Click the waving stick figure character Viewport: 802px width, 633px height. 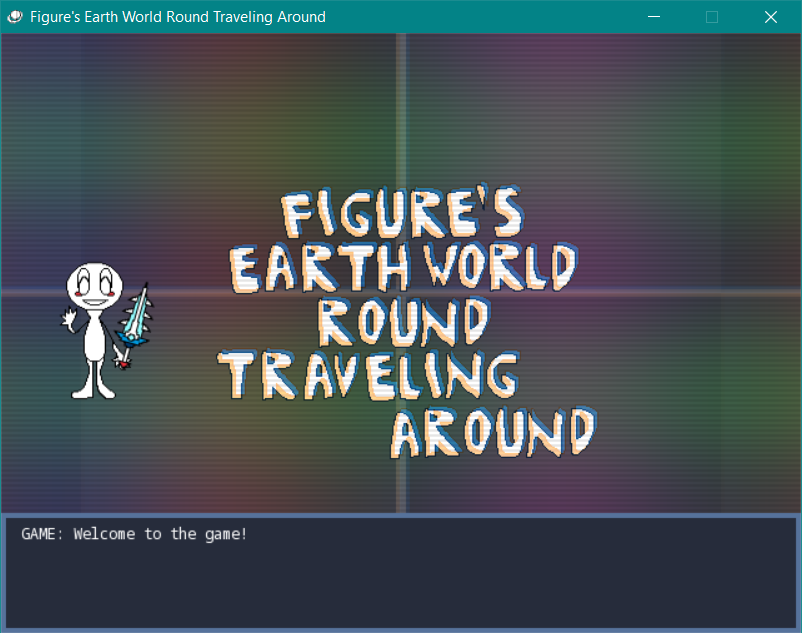pos(93,330)
